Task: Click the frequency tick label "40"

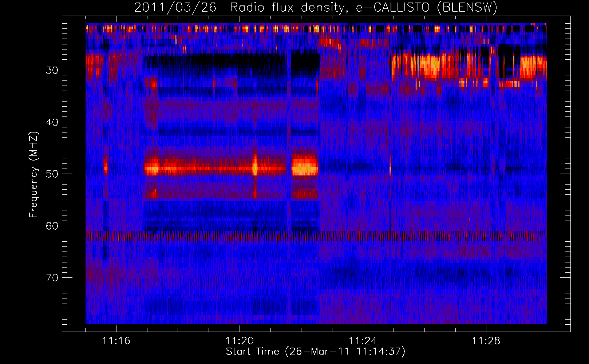Action: pyautogui.click(x=52, y=122)
